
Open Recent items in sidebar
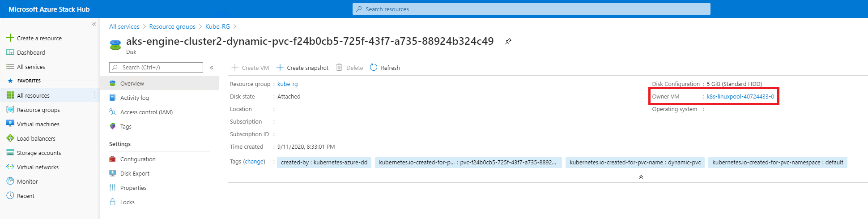pyautogui.click(x=26, y=196)
